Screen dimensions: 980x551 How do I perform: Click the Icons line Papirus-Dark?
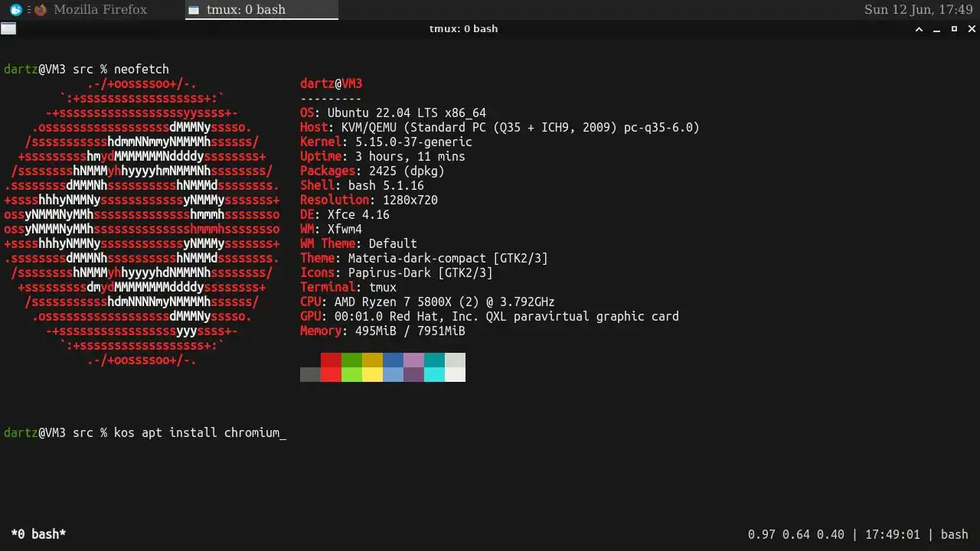(x=397, y=272)
